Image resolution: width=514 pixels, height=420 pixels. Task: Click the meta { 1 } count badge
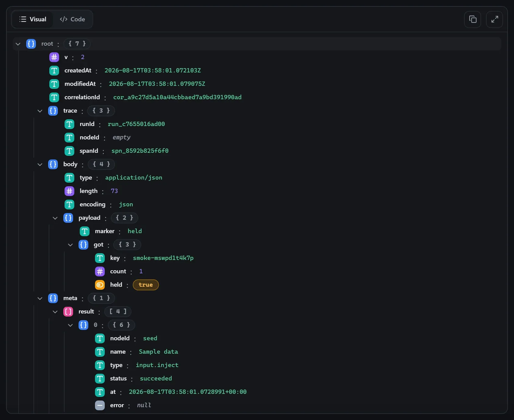click(101, 298)
